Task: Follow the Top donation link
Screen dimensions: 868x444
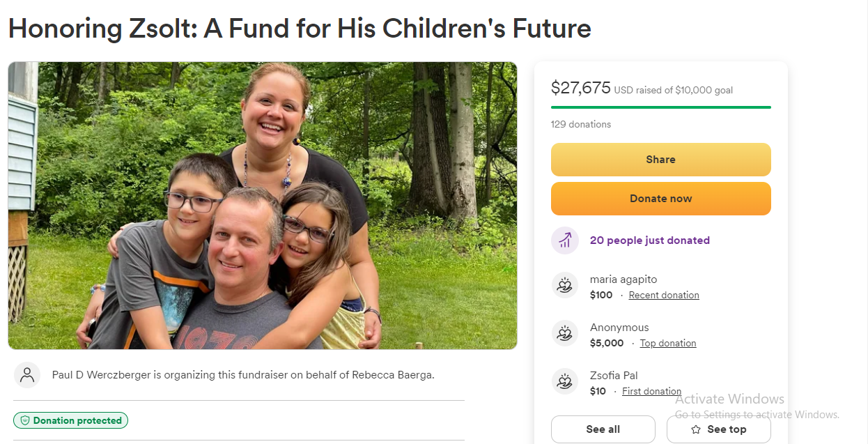Action: coord(668,344)
